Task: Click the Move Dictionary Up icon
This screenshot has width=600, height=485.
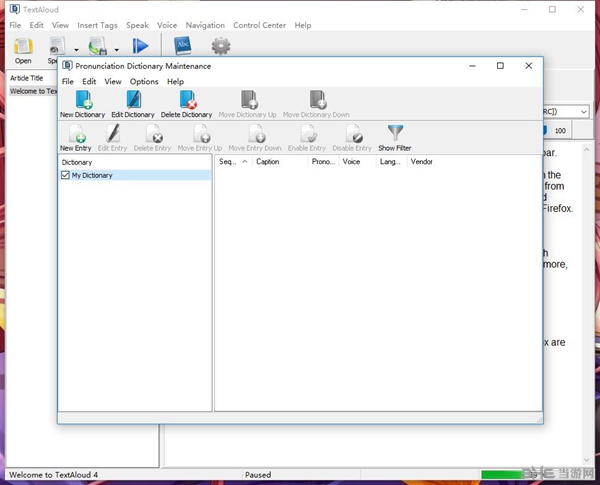Action: click(249, 100)
